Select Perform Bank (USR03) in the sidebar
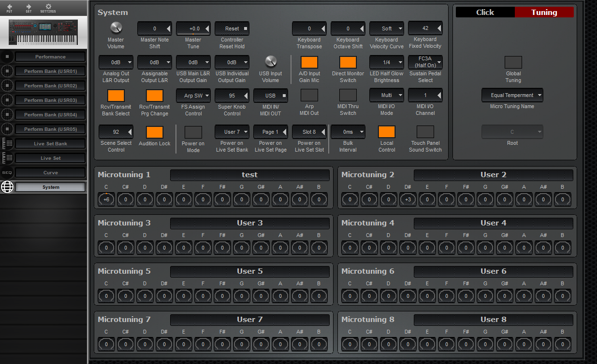 coord(50,100)
